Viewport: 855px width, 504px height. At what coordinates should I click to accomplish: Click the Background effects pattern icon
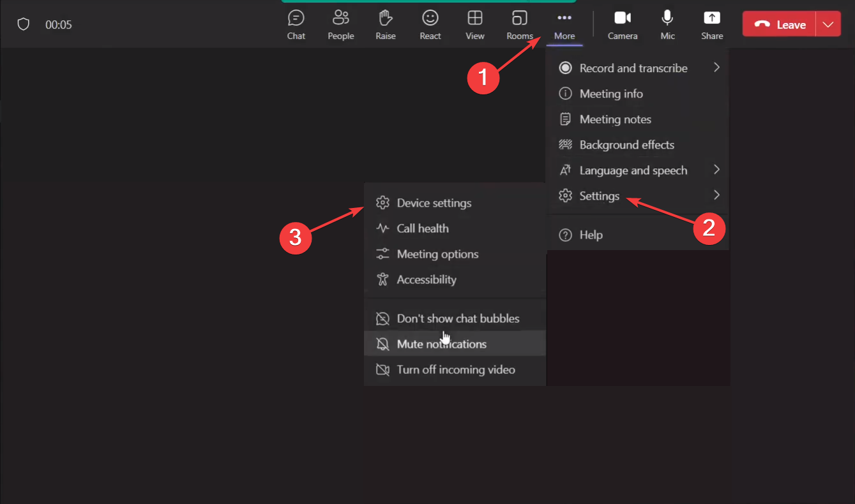coord(565,145)
